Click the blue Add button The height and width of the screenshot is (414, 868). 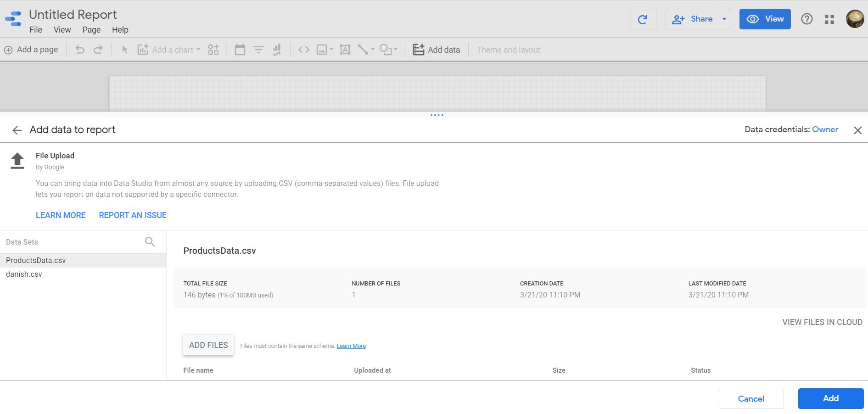point(830,398)
